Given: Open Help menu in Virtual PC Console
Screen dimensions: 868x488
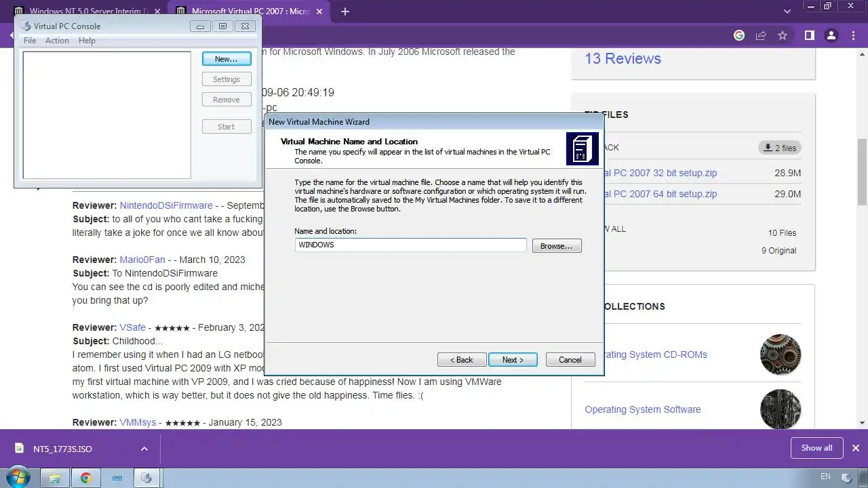Looking at the screenshot, I should click(87, 41).
